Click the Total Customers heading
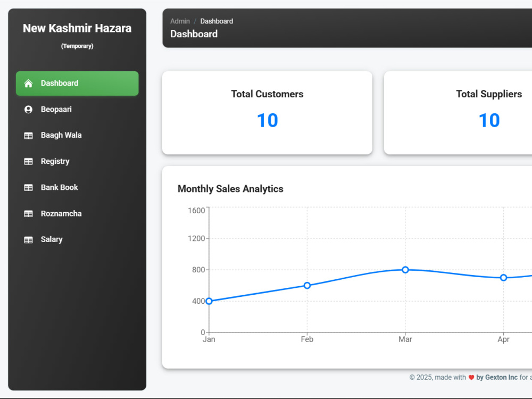Viewport: 532px width, 399px height. (268, 94)
